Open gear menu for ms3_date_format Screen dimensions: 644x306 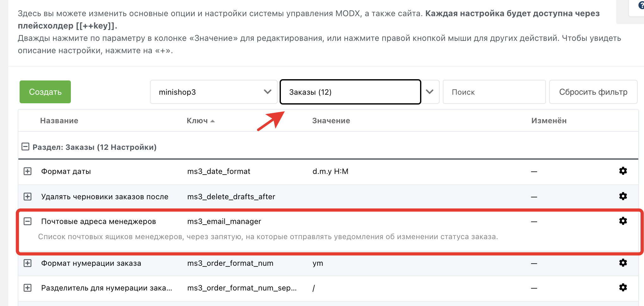(623, 171)
